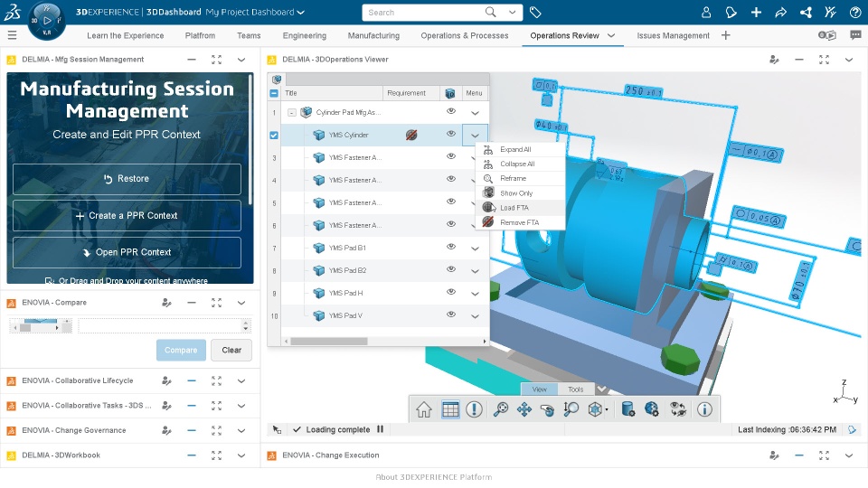868x488 pixels.
Task: Toggle checkbox for YMS Cylinder row
Action: (274, 135)
